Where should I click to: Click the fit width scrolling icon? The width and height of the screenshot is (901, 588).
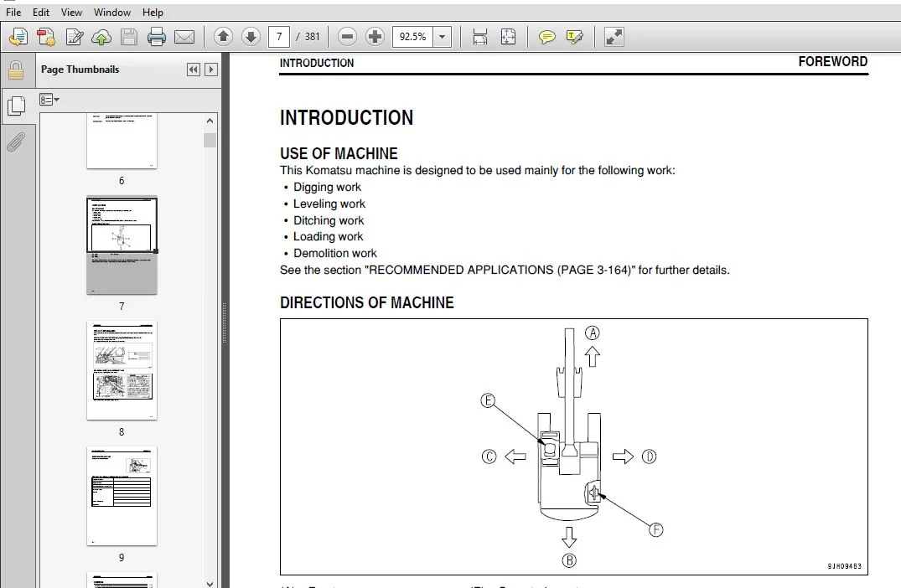(x=479, y=37)
